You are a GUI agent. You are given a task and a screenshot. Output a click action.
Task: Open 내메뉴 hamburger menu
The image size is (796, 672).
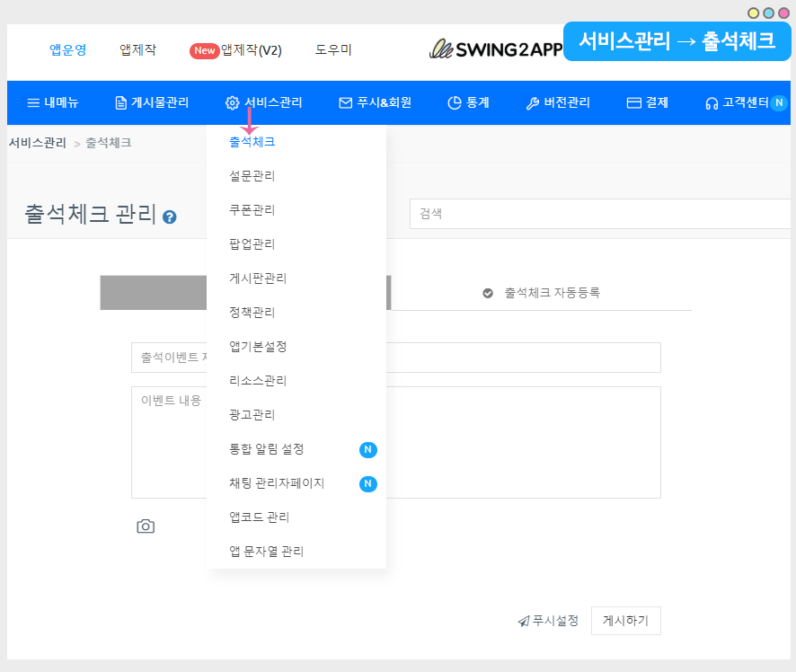(53, 102)
